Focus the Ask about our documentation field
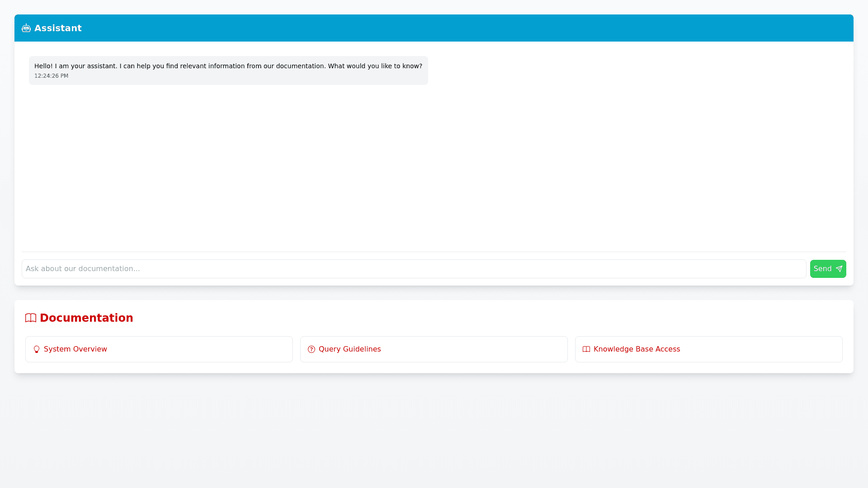Viewport: 868px width, 488px height. pyautogui.click(x=414, y=269)
